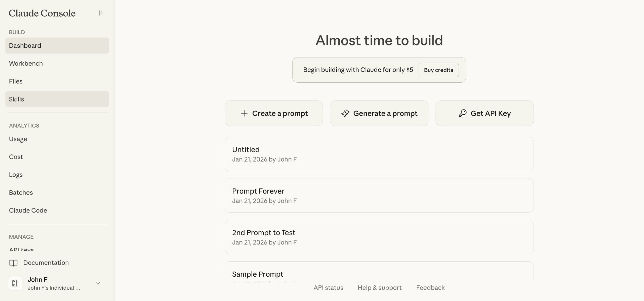The width and height of the screenshot is (644, 301).
Task: View Usage analytics
Action: (x=18, y=139)
